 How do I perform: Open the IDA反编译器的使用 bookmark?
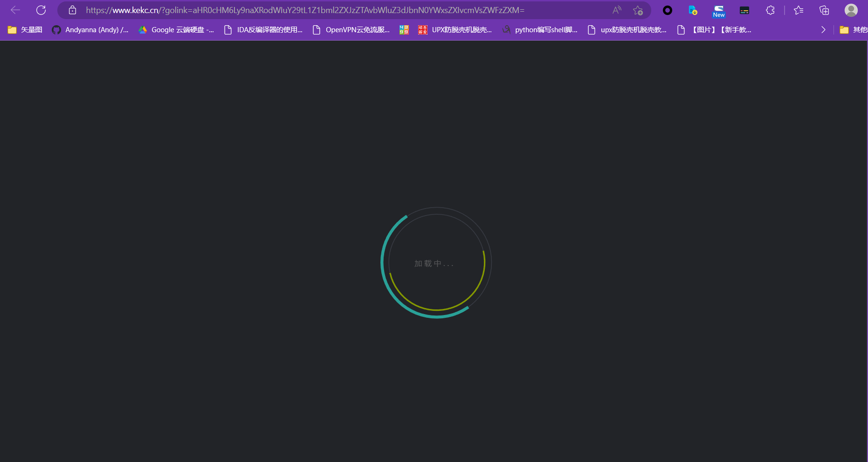pos(263,30)
